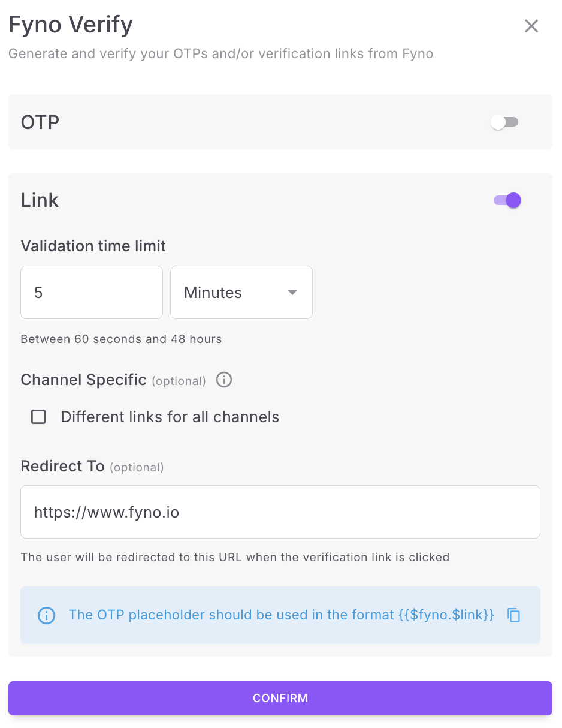Click the Between 60 seconds and 48 hours hint
Viewport: 562px width, 728px height.
point(121,339)
